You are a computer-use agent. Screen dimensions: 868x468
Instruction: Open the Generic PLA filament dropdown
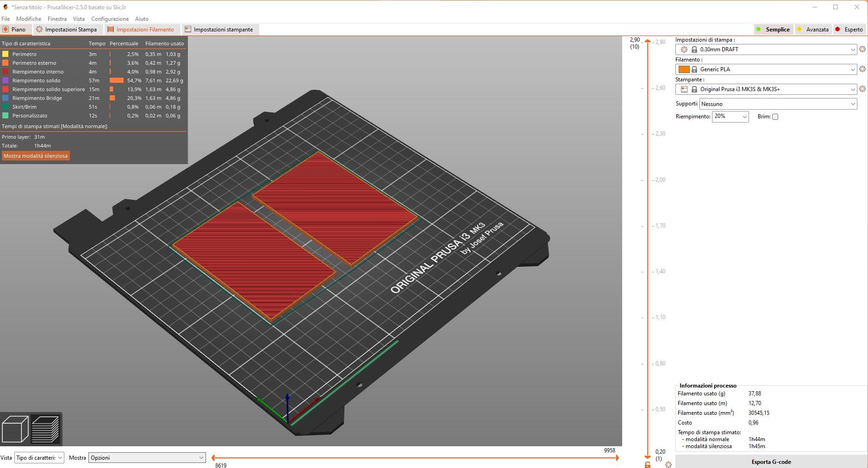pos(766,69)
